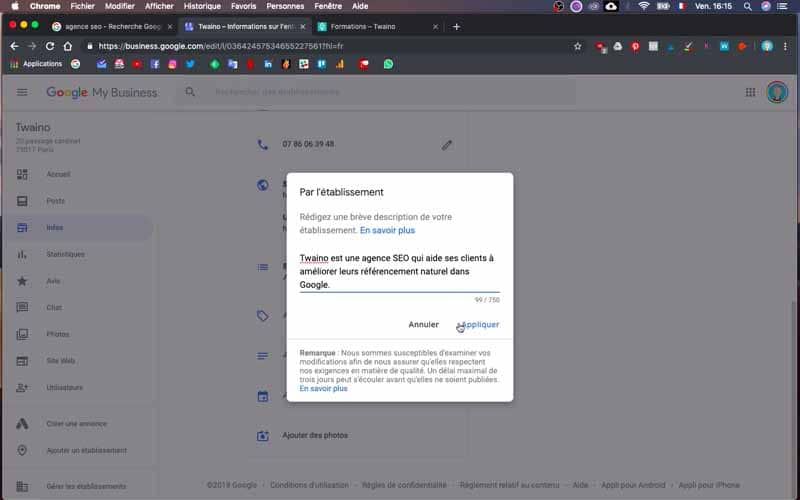Open the Fenêtre menu in menu bar
The height and width of the screenshot is (500, 800).
(x=328, y=6)
